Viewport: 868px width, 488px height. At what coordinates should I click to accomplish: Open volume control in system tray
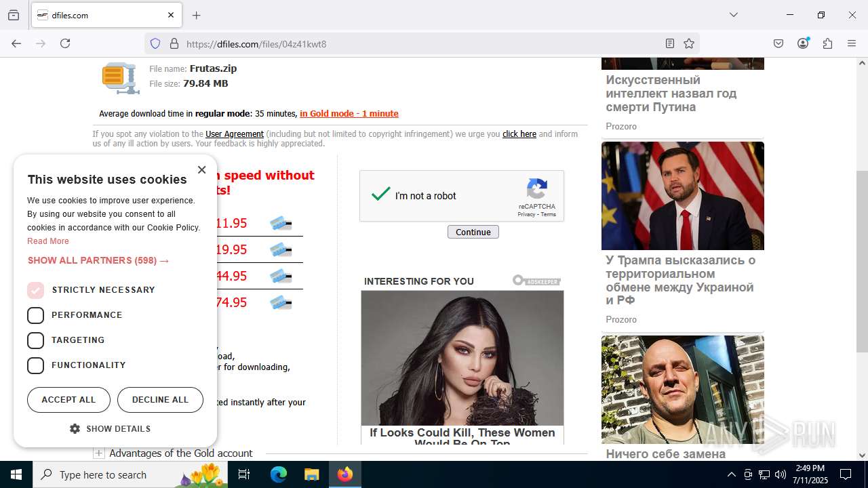(781, 474)
